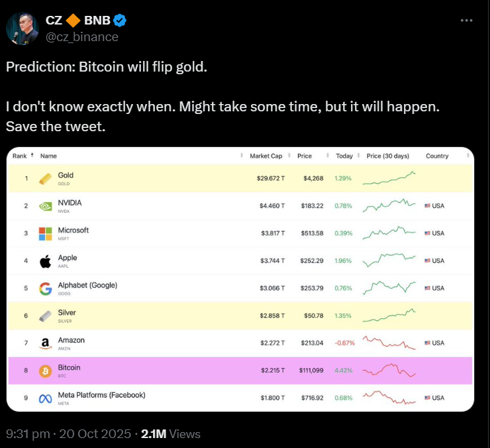This screenshot has width=490, height=448.
Task: Open the @cz_binance handle link
Action: 82,37
